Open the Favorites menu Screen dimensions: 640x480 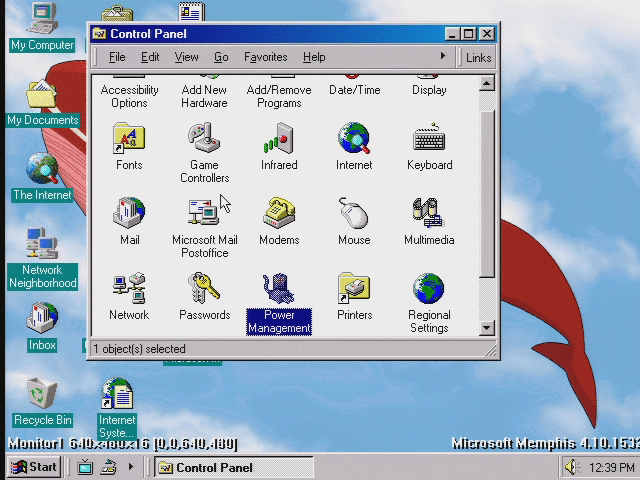266,57
